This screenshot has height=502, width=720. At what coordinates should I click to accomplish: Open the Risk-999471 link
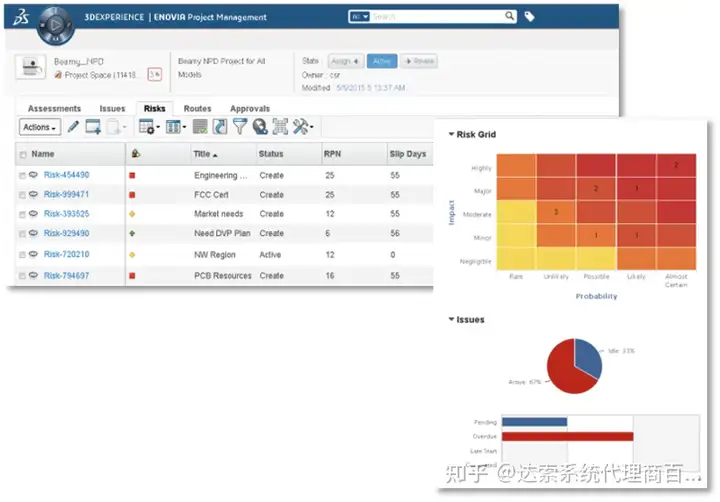click(66, 195)
